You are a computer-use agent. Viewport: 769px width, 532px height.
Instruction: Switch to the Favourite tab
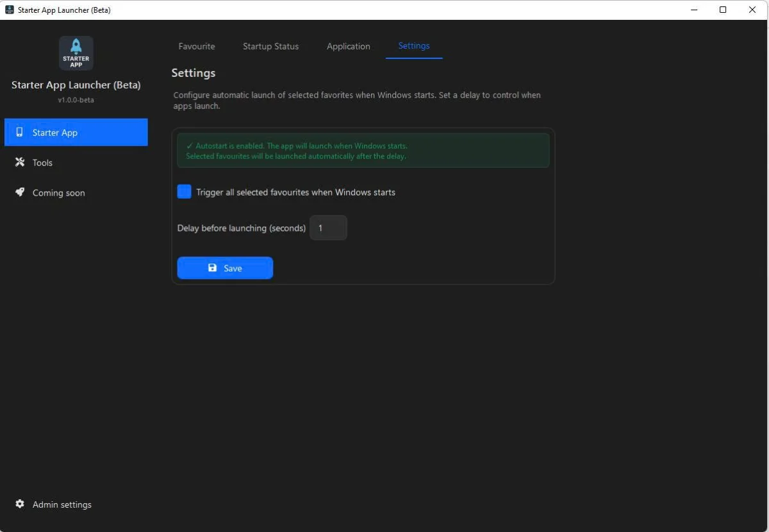(196, 46)
